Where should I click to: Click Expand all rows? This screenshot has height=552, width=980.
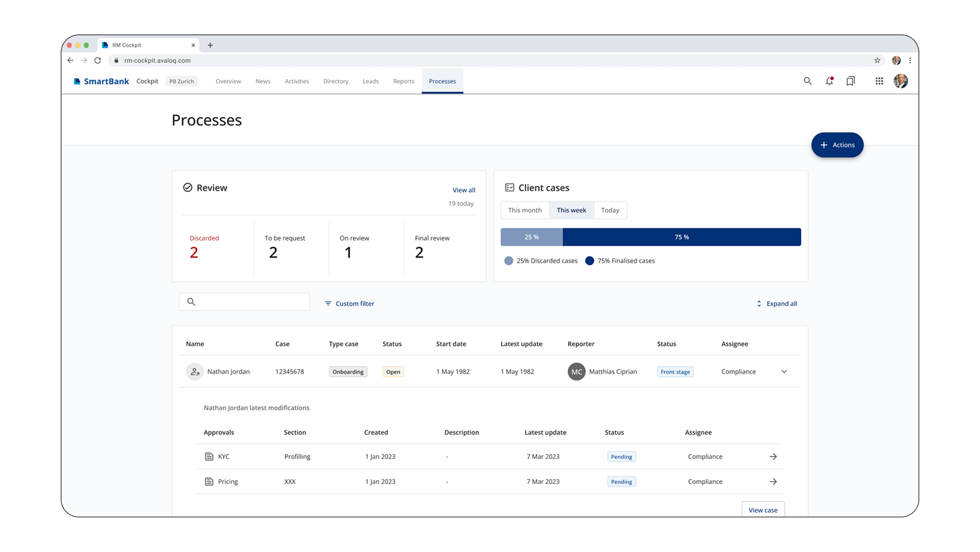click(777, 303)
